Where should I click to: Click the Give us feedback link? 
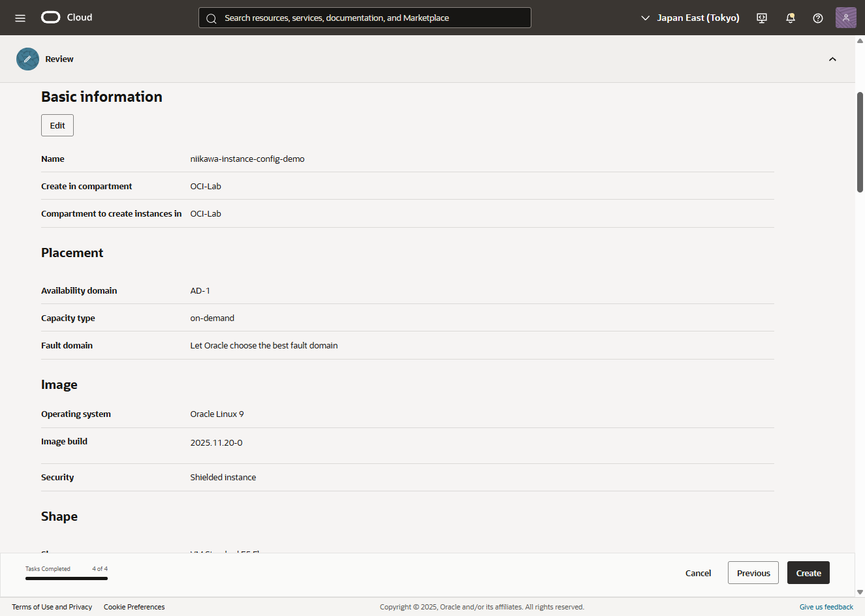826,607
